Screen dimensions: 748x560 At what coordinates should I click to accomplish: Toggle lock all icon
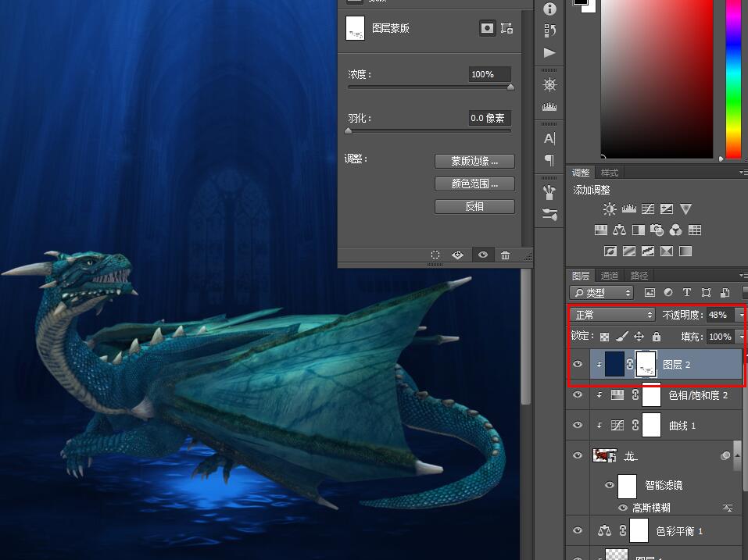[657, 337]
